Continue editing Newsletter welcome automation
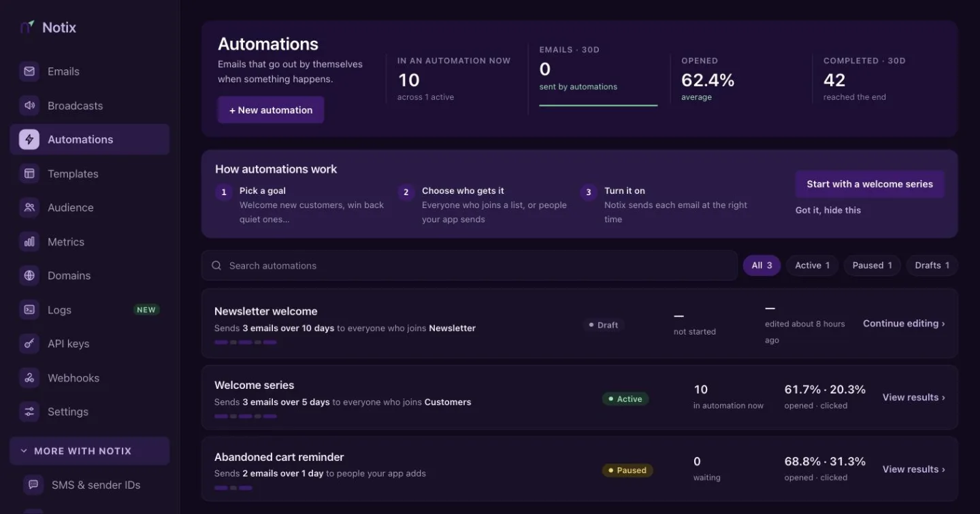 click(x=904, y=324)
